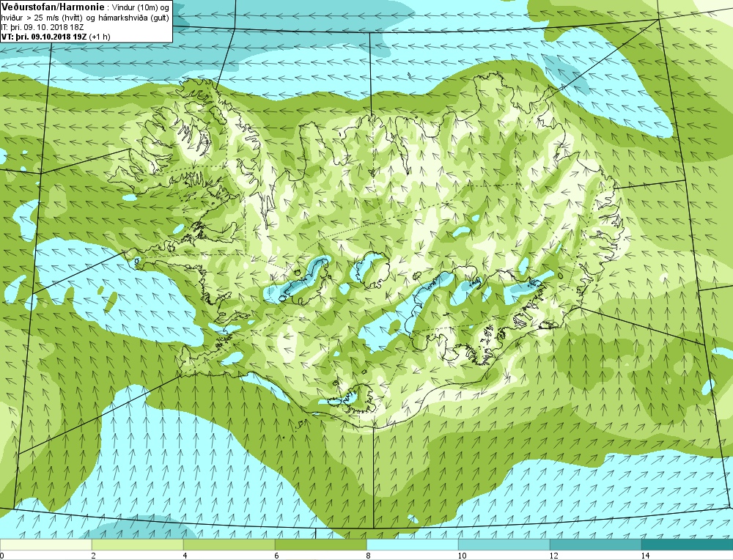This screenshot has width=733, height=560.
Task: Click the above 14 m/s dark teal legend swatch
Action: click(688, 545)
